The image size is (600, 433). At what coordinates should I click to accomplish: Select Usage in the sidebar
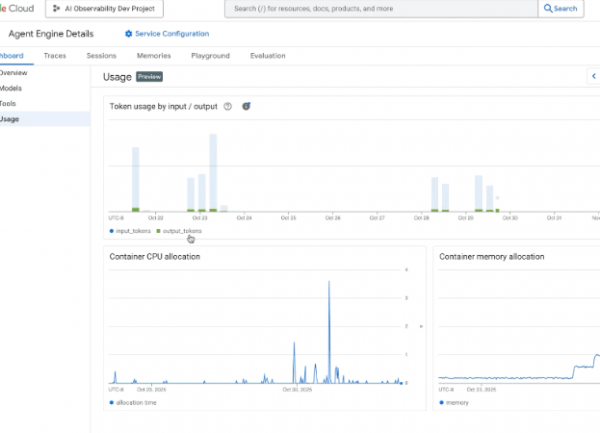coord(45,119)
